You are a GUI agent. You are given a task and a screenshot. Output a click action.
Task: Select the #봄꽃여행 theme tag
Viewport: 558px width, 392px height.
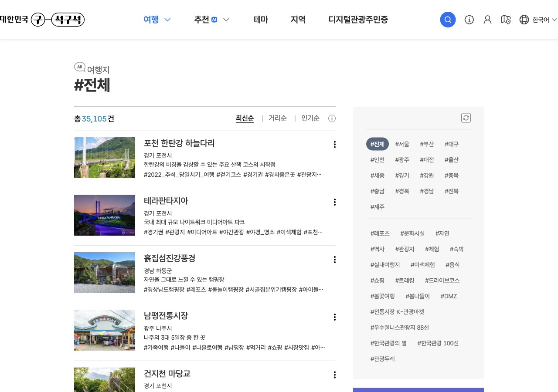pos(383,296)
